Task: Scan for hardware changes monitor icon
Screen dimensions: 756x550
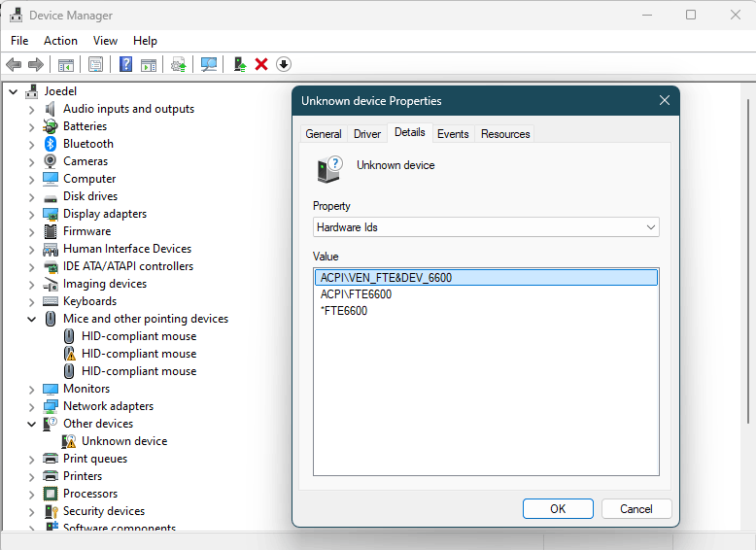Action: [208, 64]
